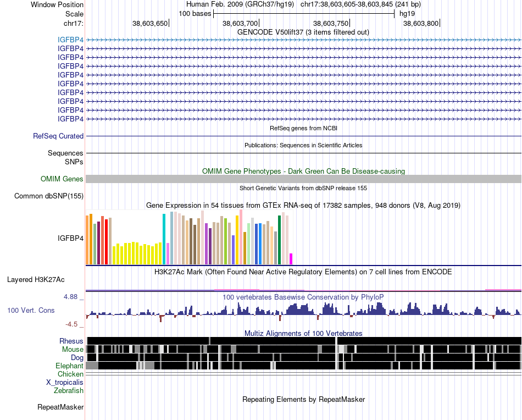The width and height of the screenshot is (522, 420).
Task: Click the 4.88 conservation upper limit value
Action: click(x=70, y=297)
